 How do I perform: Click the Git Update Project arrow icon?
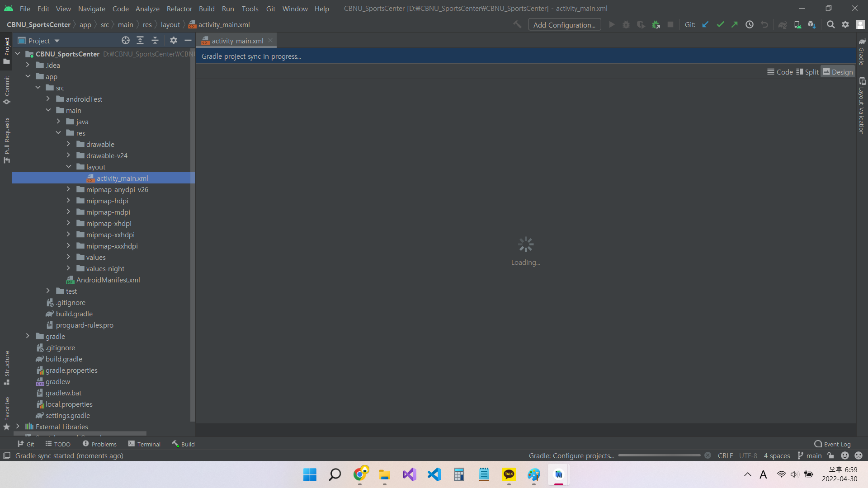[705, 25]
